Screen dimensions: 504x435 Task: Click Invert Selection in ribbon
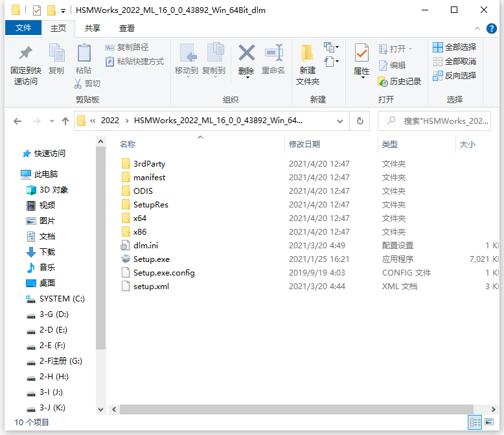coord(454,76)
